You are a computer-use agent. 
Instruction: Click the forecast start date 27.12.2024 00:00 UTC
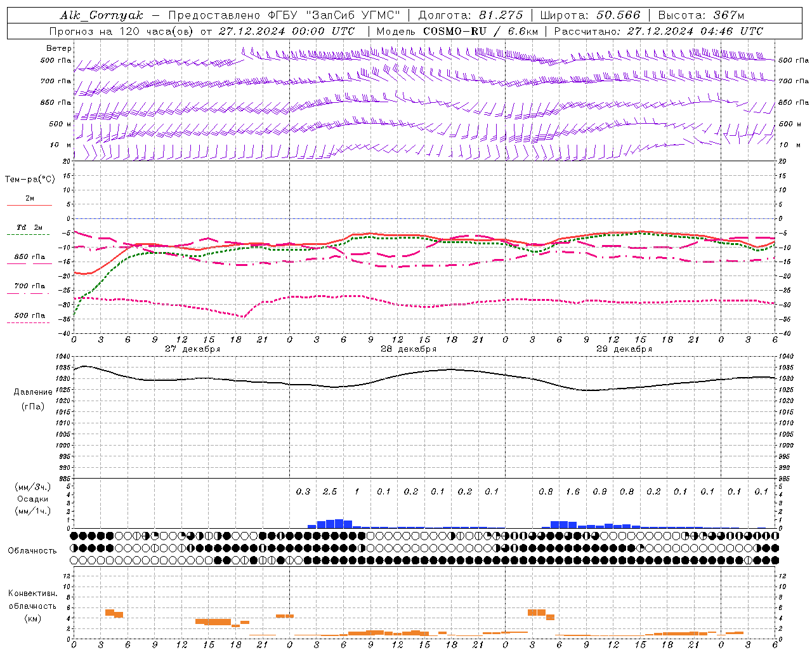coord(286,31)
